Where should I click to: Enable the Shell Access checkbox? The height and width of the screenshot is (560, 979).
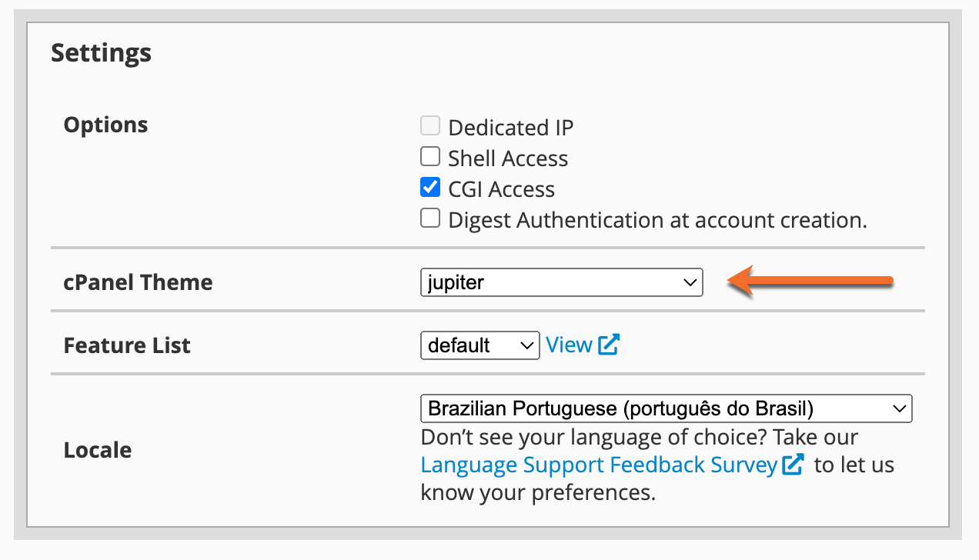point(430,157)
